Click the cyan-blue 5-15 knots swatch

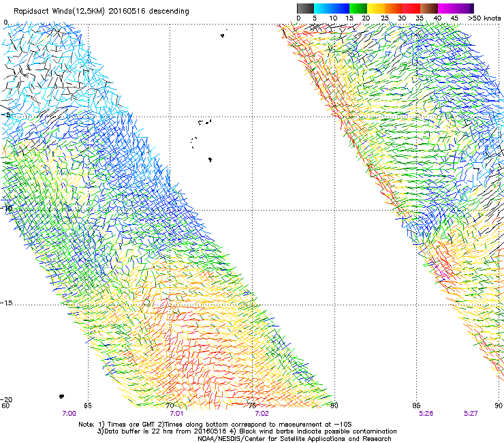332,8
